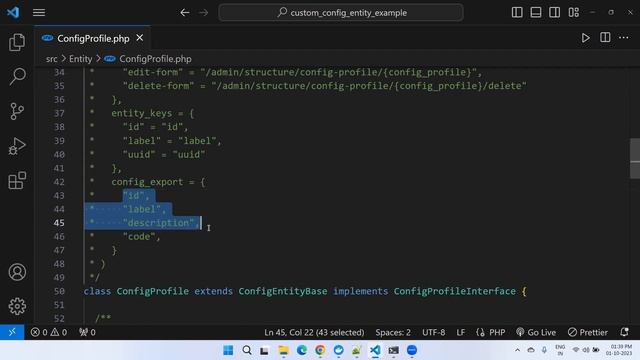Screen dimensions: 640x360
Task: Open the Search view in activity bar
Action: (x=17, y=76)
